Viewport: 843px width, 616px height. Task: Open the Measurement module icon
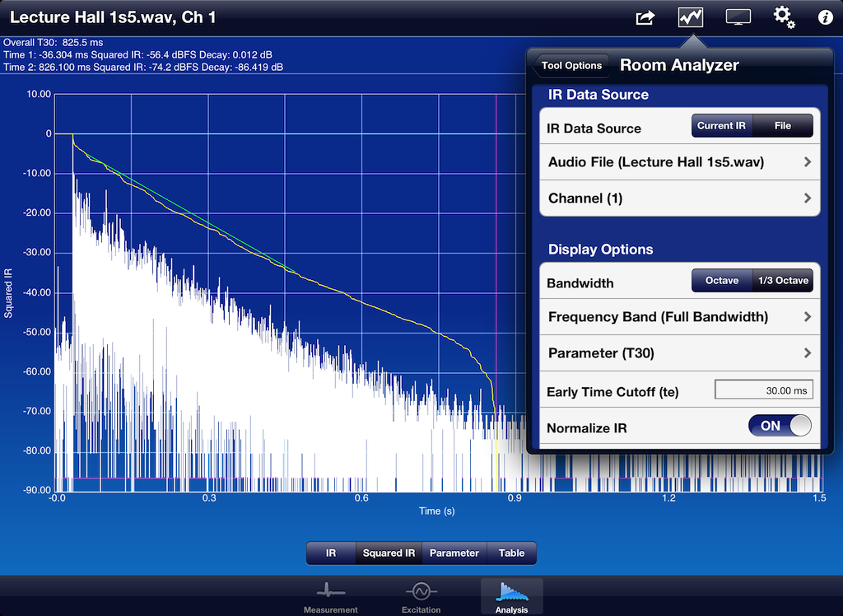329,595
